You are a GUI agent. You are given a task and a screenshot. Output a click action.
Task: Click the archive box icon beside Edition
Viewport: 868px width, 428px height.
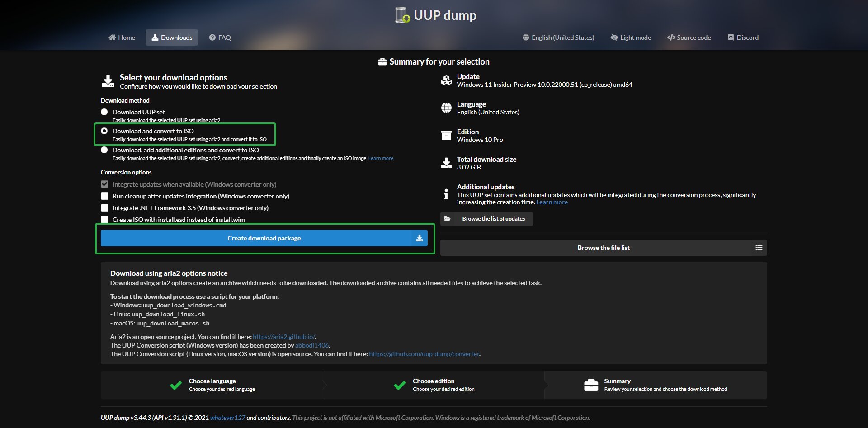coord(446,136)
